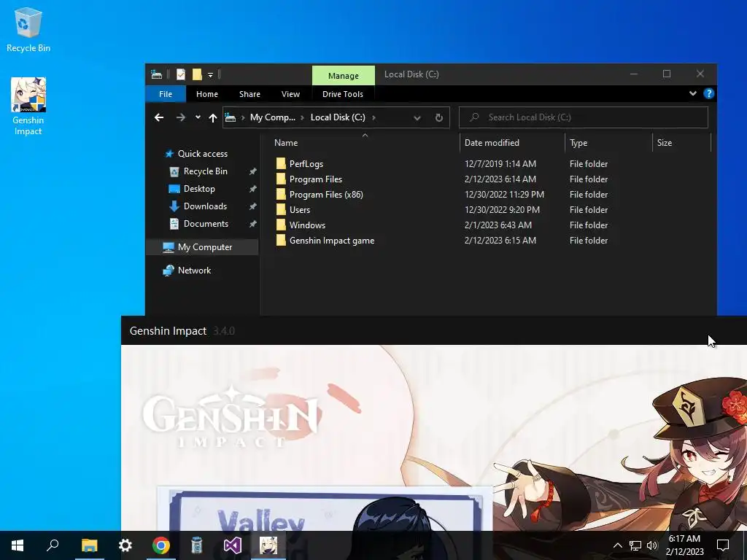Select My Computer in navigation pane
Image resolution: width=747 pixels, height=560 pixels.
tap(204, 247)
